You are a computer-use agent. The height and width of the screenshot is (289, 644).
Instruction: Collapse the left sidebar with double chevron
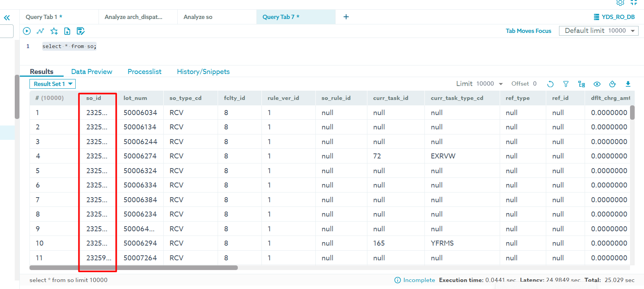[x=7, y=17]
